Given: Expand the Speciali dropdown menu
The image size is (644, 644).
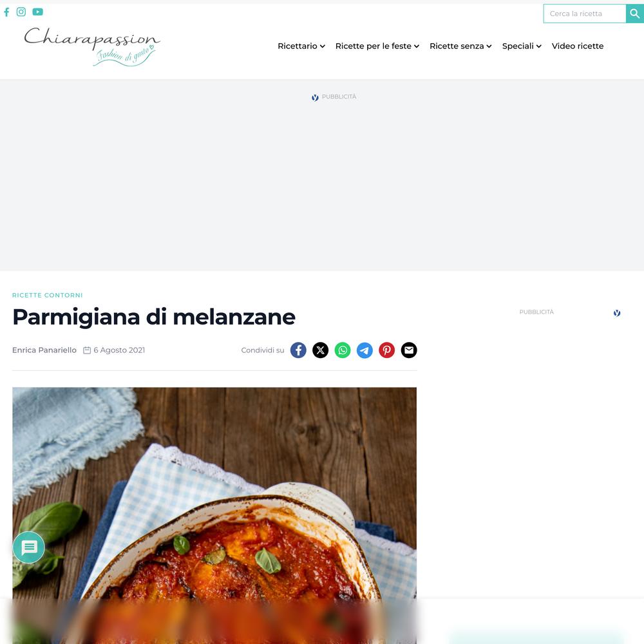Looking at the screenshot, I should tap(522, 46).
